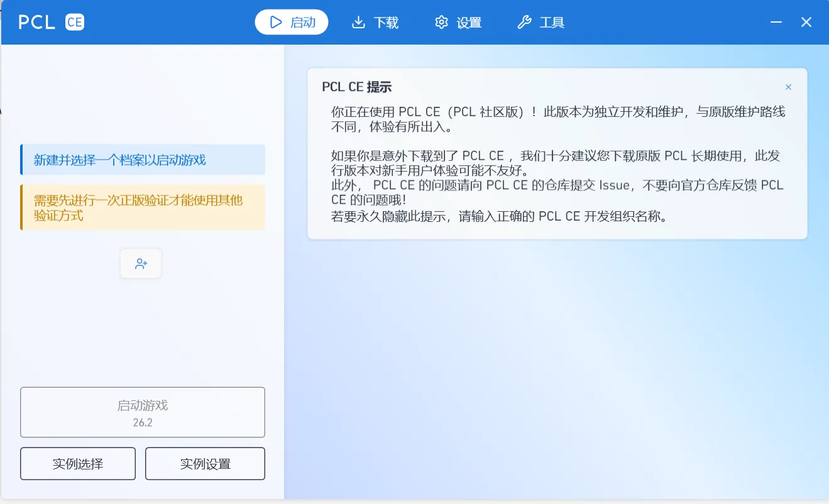Open 实例设置
The height and width of the screenshot is (504, 829).
(x=205, y=464)
